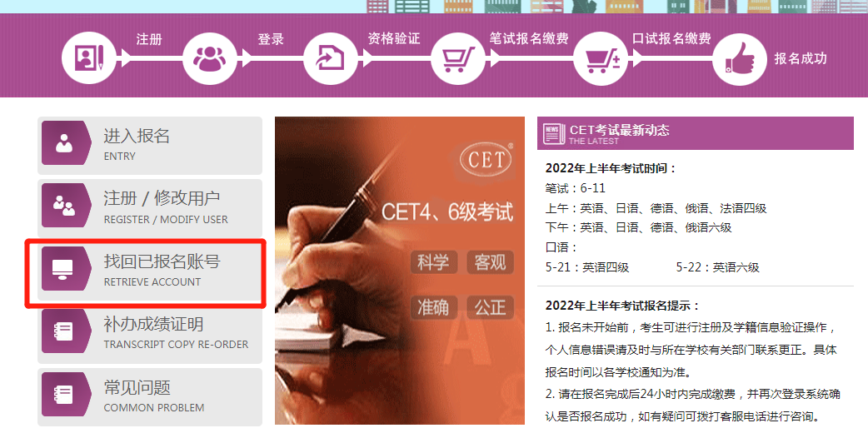Viewport: 868px width, 428px height.
Task: Click the newspaper icon in CET news header
Action: point(554,133)
